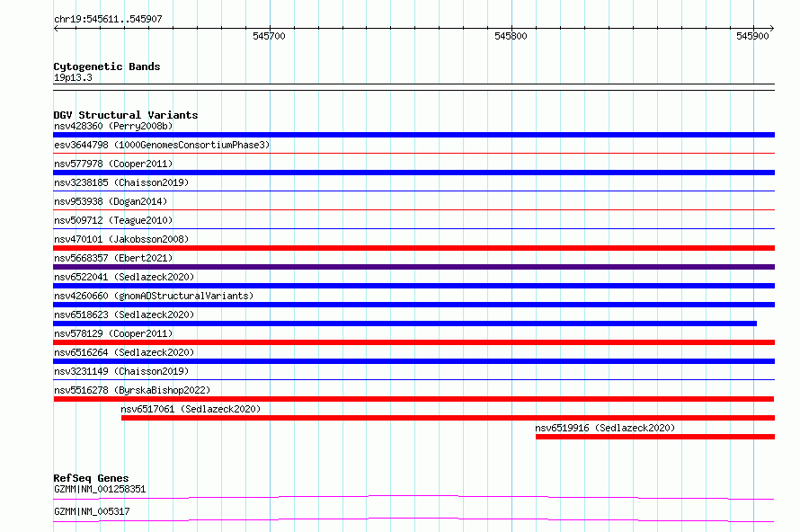Open nsv6517061 (Sedlazeck2020) variant
800x532 pixels.
point(191,409)
